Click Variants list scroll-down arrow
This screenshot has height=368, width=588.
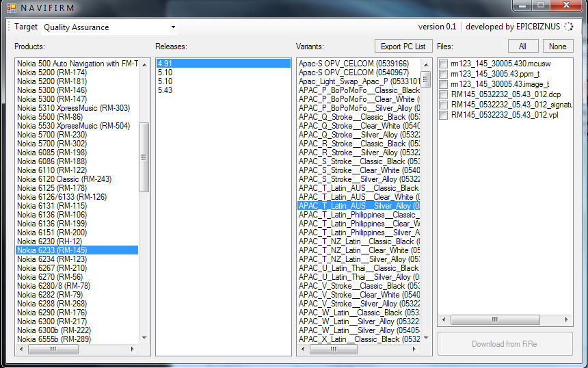pos(426,338)
